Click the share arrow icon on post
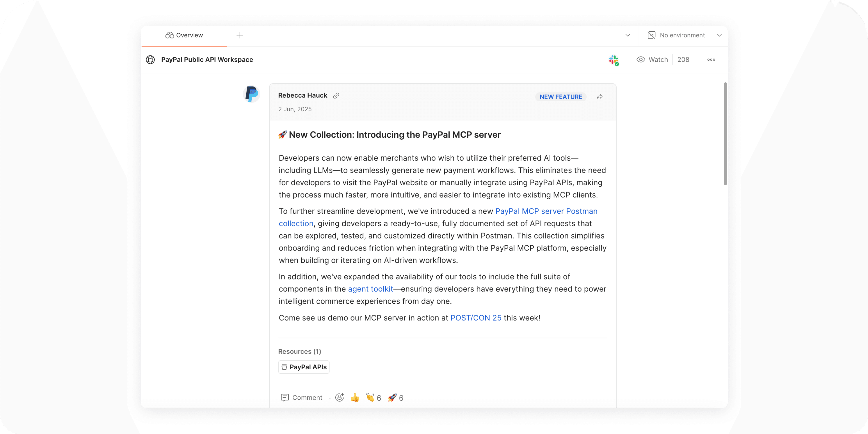This screenshot has height=434, width=868. [x=599, y=97]
